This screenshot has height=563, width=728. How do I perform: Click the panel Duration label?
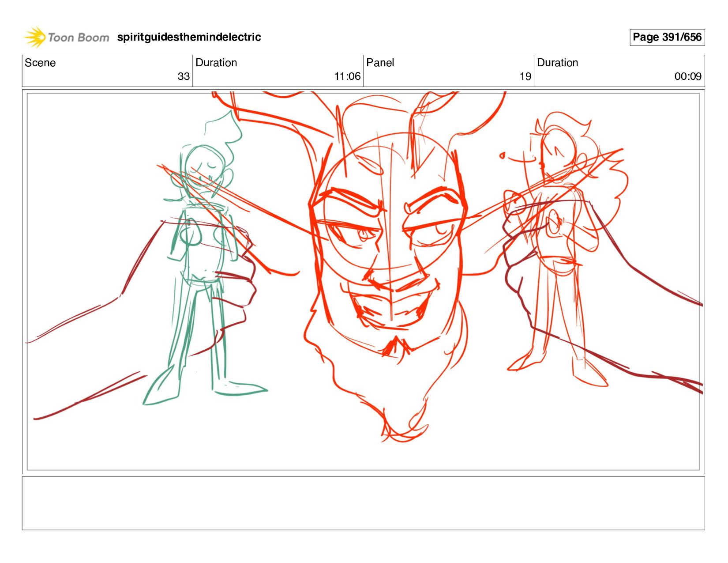click(x=557, y=63)
